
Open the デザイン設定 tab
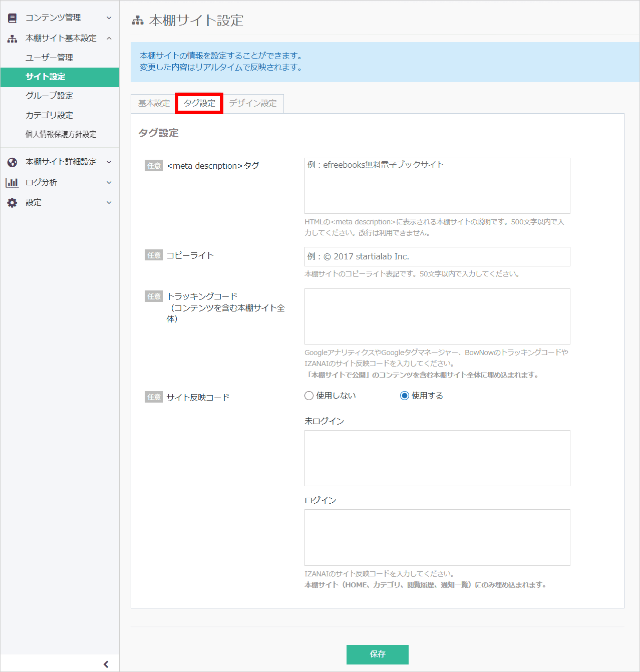[253, 104]
